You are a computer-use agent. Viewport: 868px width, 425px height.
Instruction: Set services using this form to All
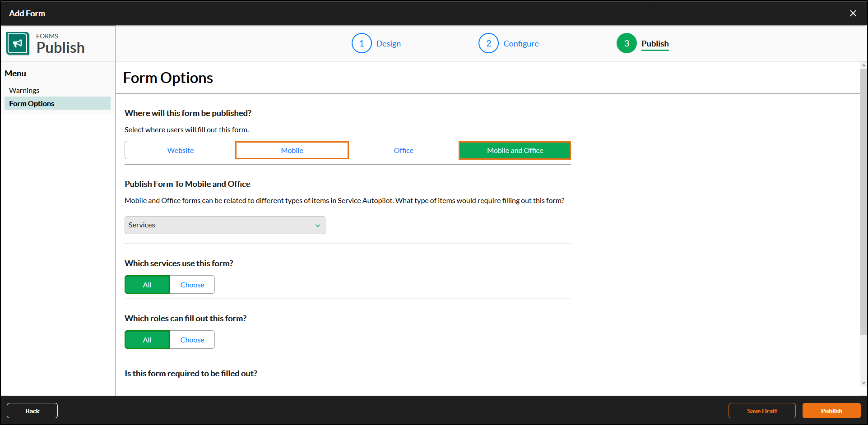coord(147,285)
